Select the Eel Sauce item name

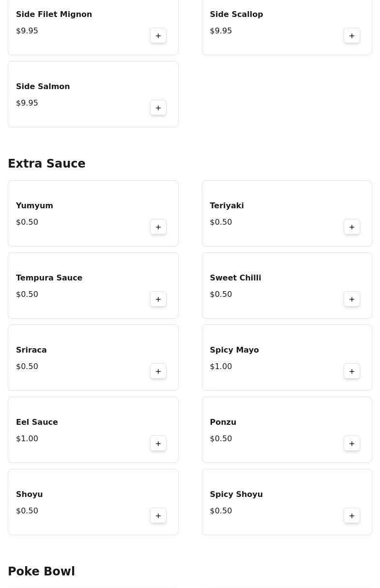(x=37, y=422)
